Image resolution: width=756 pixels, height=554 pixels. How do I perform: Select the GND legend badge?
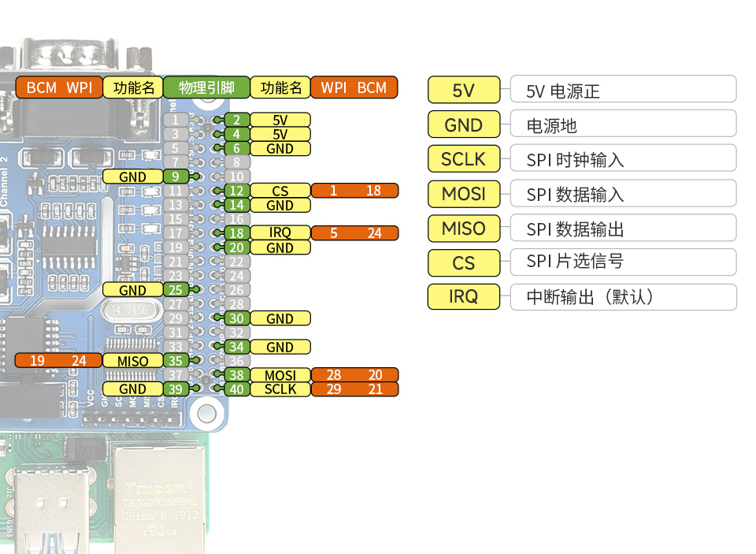pyautogui.click(x=463, y=125)
